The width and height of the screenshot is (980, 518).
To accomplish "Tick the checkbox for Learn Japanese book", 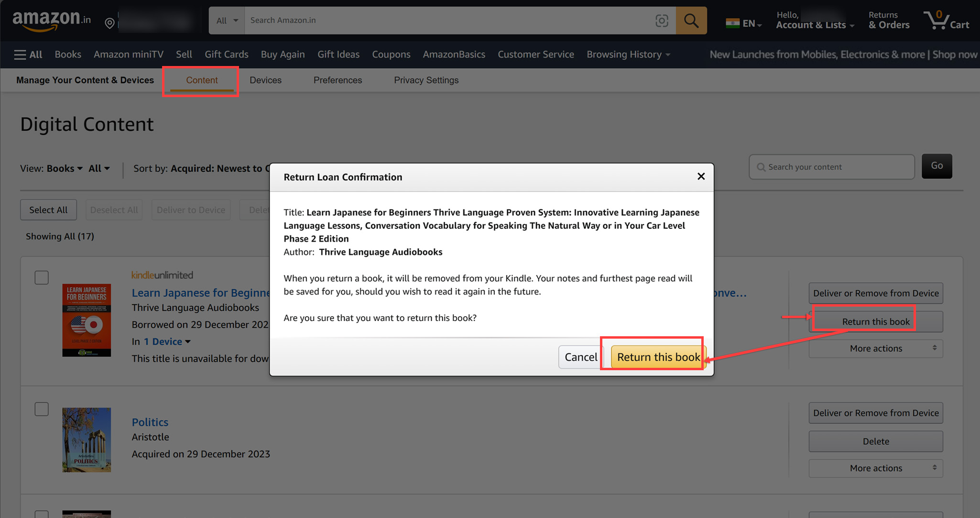I will click(42, 277).
